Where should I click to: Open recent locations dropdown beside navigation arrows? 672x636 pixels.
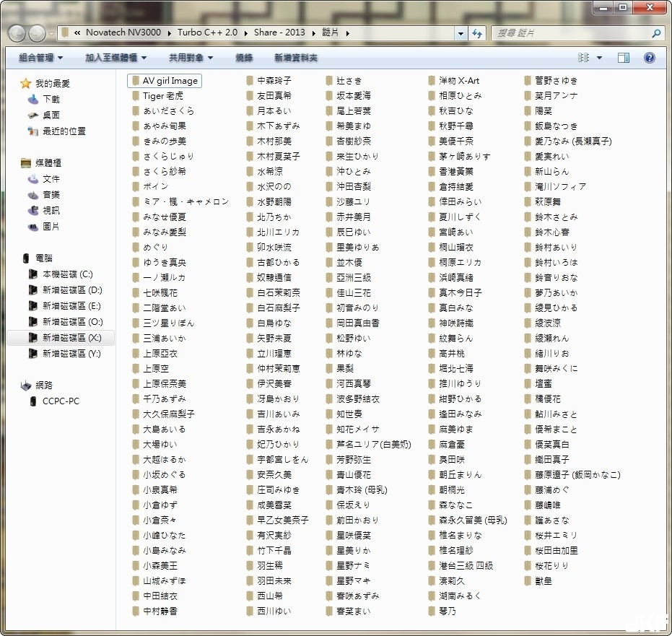(x=51, y=33)
